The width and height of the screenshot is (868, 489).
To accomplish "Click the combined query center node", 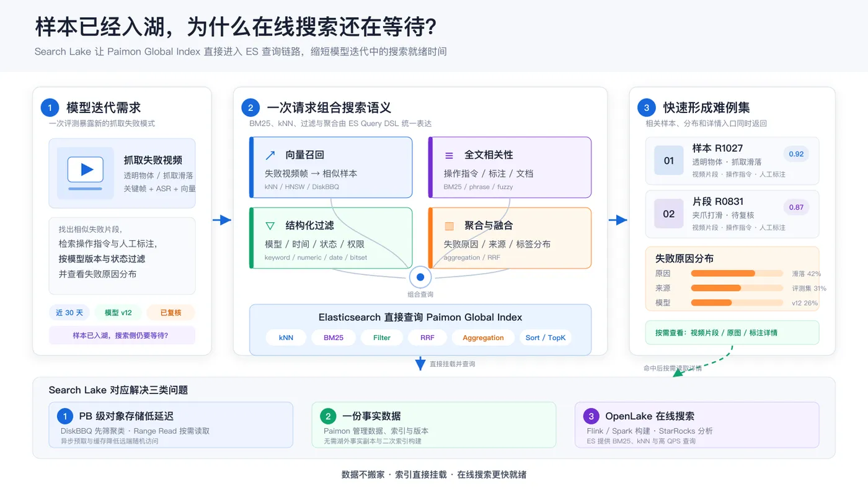I will [x=420, y=277].
